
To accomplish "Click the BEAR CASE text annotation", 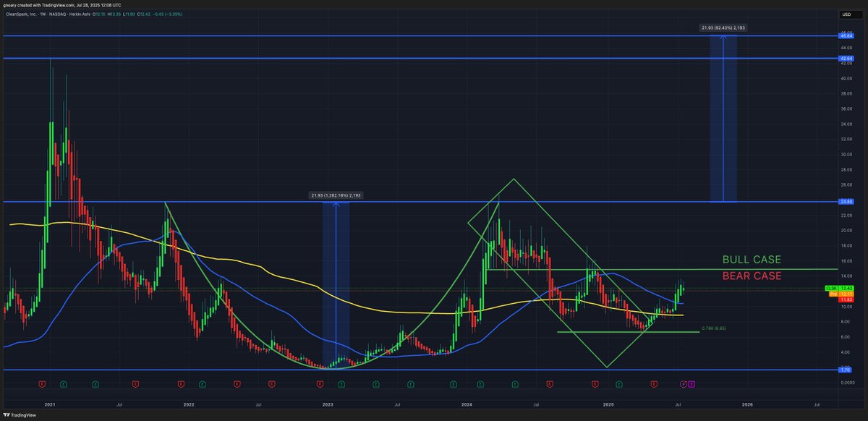I will tap(752, 276).
